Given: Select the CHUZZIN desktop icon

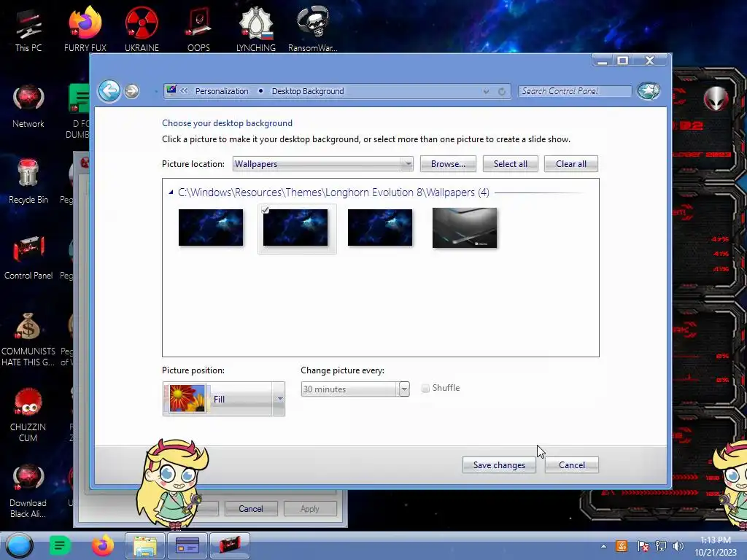Looking at the screenshot, I should click(28, 415).
